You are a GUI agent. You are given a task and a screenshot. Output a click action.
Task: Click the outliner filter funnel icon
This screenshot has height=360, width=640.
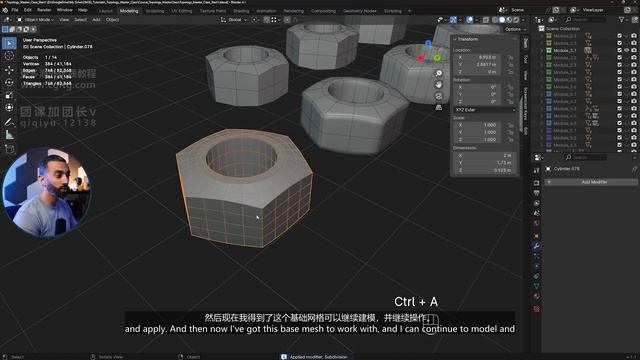click(x=622, y=20)
